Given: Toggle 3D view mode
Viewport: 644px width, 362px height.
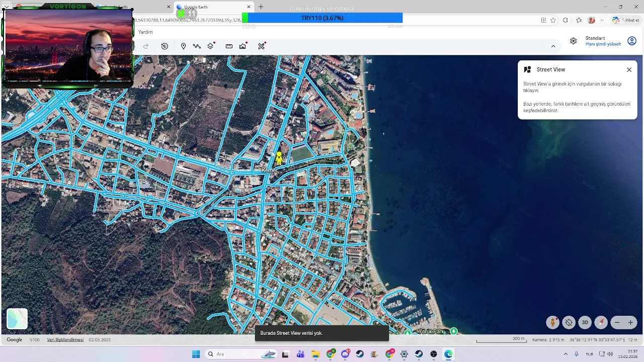Looking at the screenshot, I should 585,323.
